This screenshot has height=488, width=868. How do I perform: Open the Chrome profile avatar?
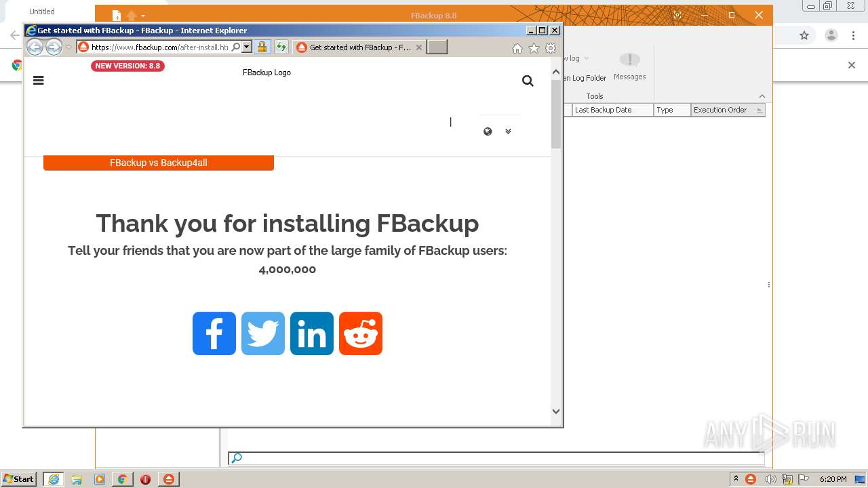[831, 35]
